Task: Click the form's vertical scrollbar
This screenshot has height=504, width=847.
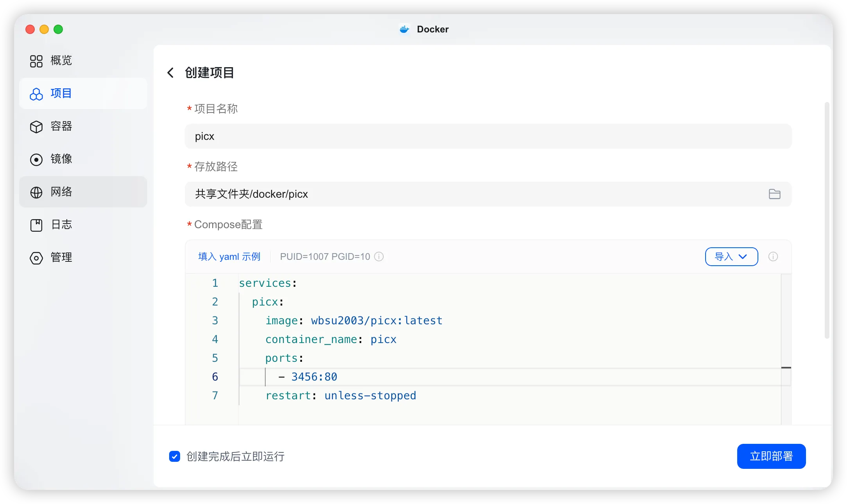Action: click(827, 220)
